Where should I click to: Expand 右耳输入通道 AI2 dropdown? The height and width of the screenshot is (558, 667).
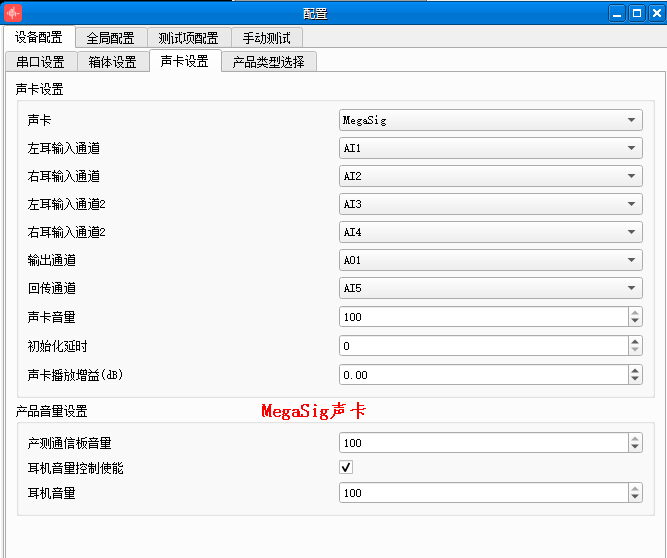tap(490, 176)
